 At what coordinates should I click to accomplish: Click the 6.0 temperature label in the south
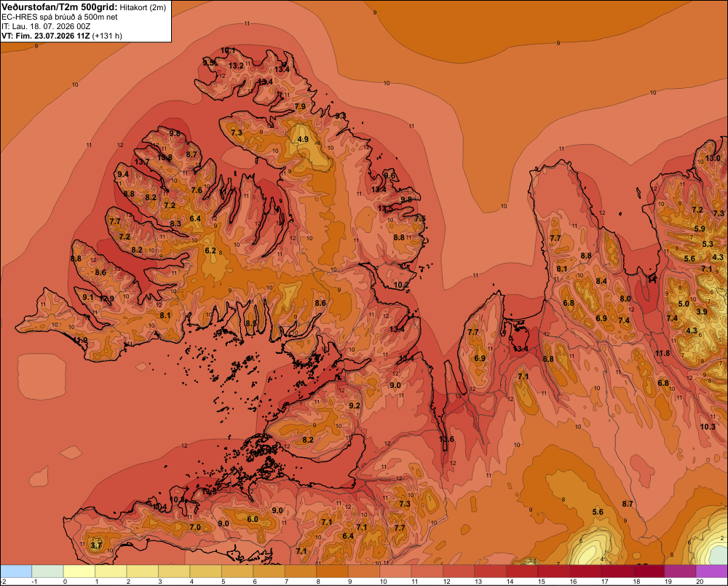pyautogui.click(x=253, y=519)
